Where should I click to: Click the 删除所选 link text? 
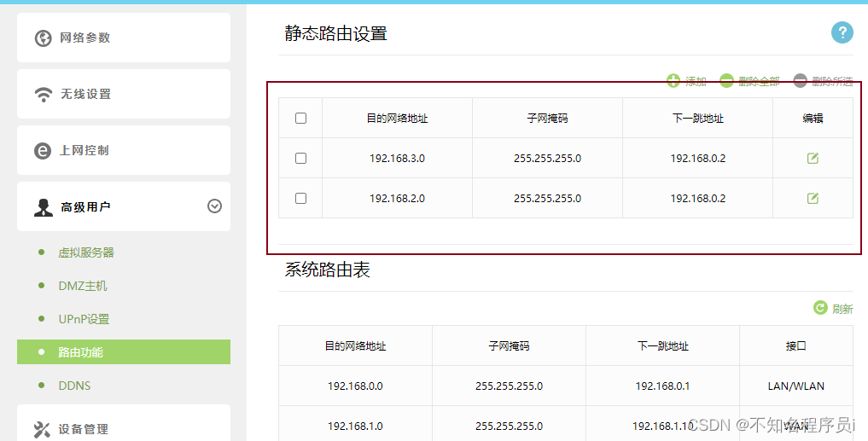832,82
